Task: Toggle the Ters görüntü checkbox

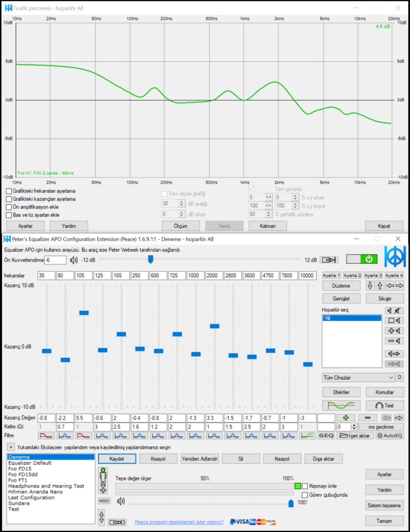Action: click(251, 188)
